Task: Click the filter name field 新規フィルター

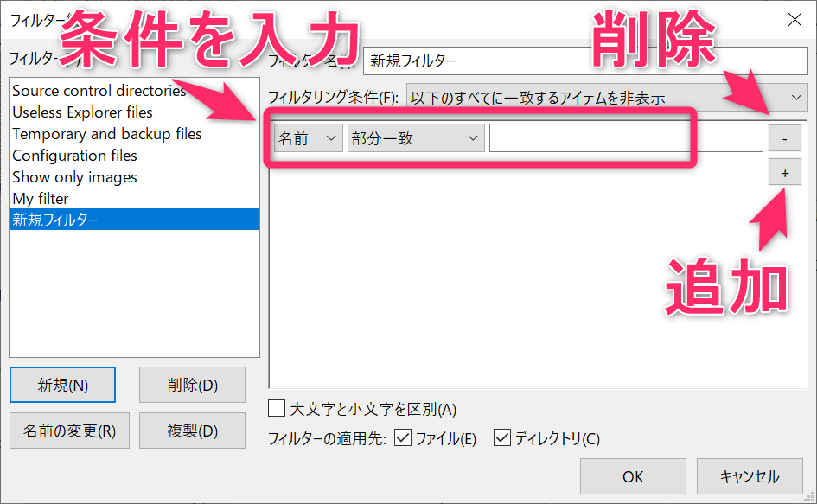Action: click(x=585, y=61)
